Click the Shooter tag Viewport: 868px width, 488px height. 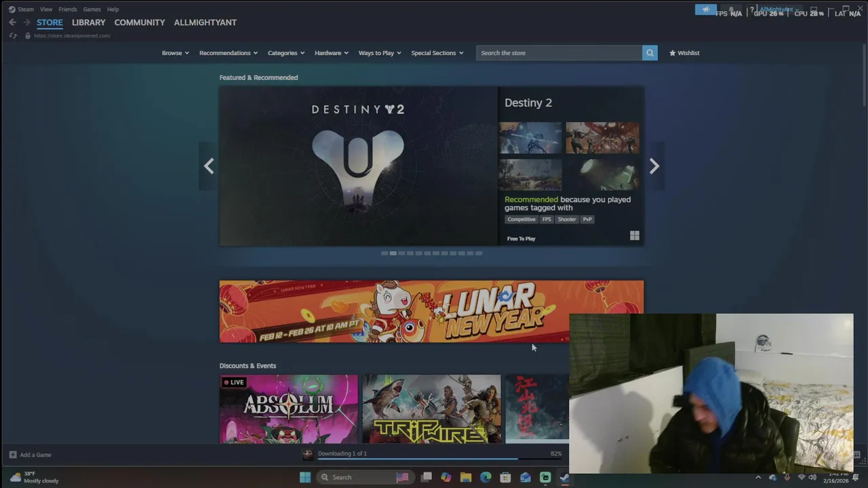(x=567, y=220)
